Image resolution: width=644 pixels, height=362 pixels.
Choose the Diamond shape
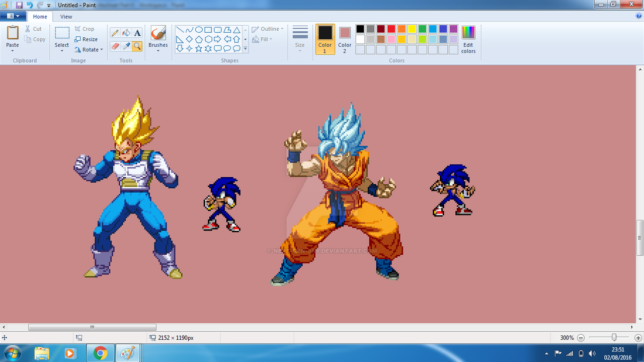tap(189, 39)
